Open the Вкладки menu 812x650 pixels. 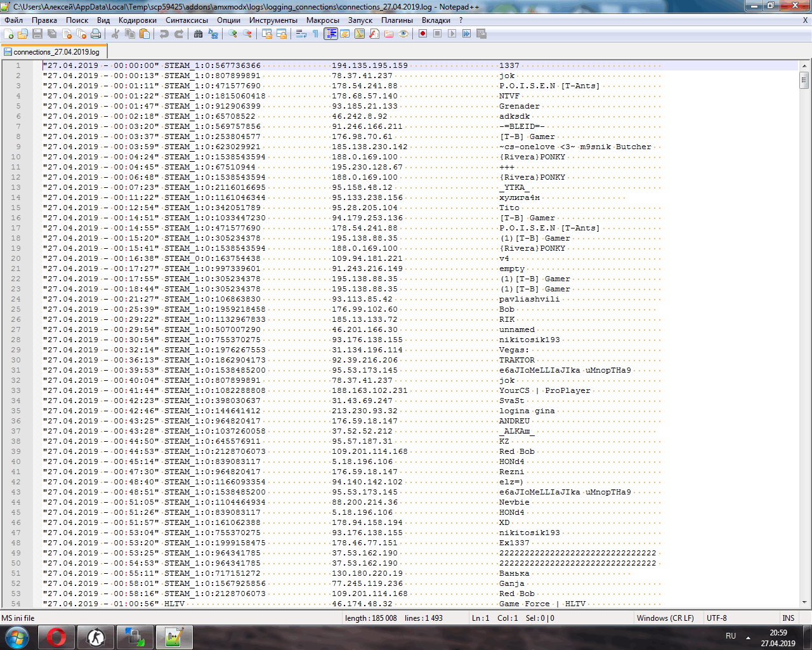click(436, 20)
